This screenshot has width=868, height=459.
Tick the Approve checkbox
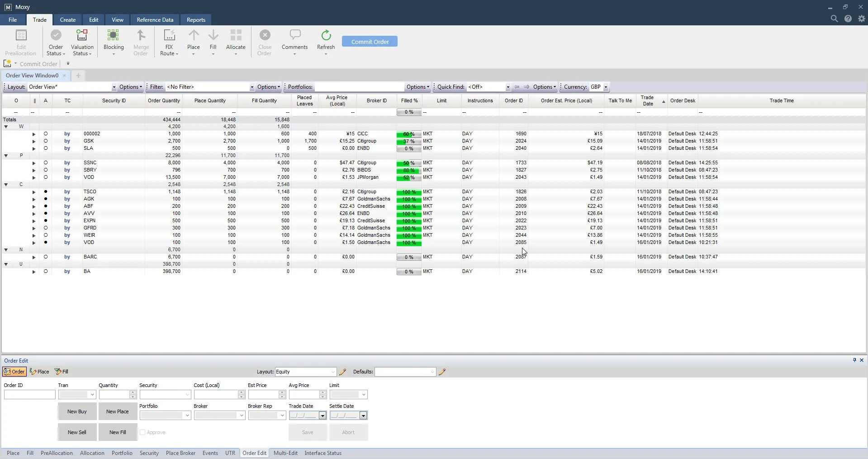142,432
